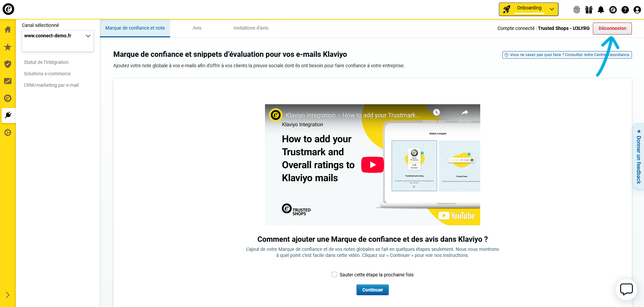Open the user profile icon

[637, 10]
